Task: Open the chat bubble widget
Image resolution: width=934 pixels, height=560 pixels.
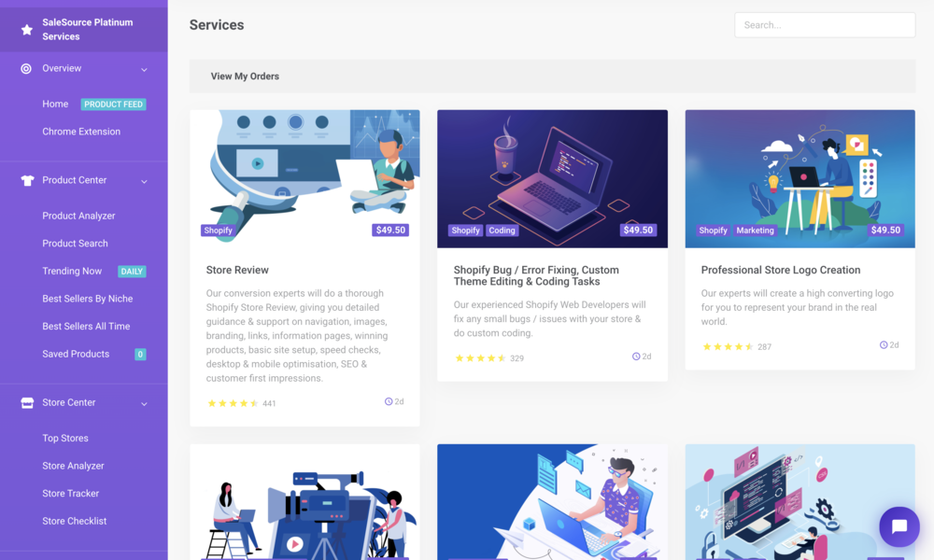Action: pyautogui.click(x=899, y=526)
